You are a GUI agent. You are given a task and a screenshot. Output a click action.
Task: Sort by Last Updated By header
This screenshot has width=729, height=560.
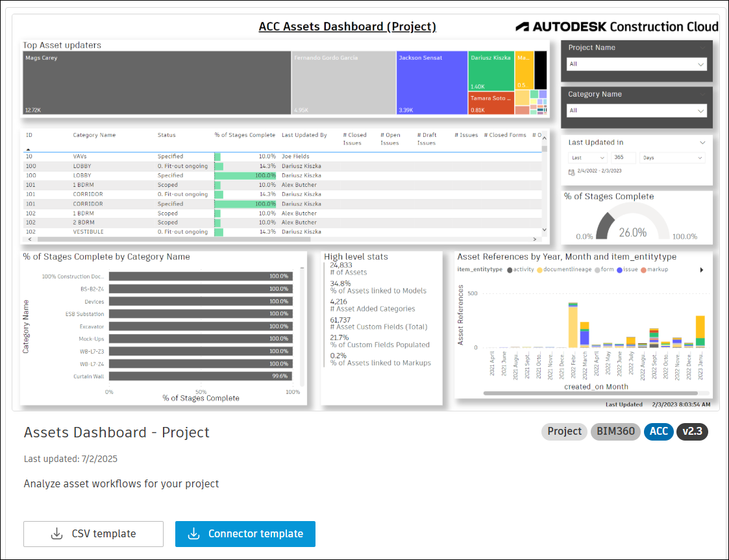point(304,135)
